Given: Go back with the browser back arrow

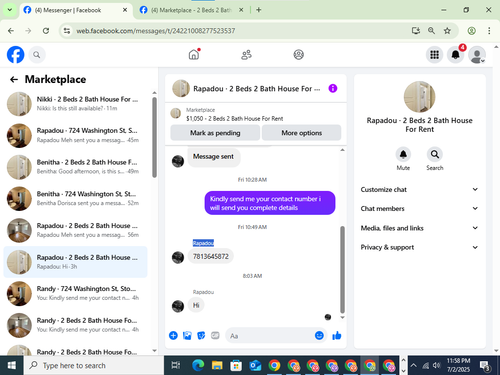Looking at the screenshot, I should [x=11, y=31].
